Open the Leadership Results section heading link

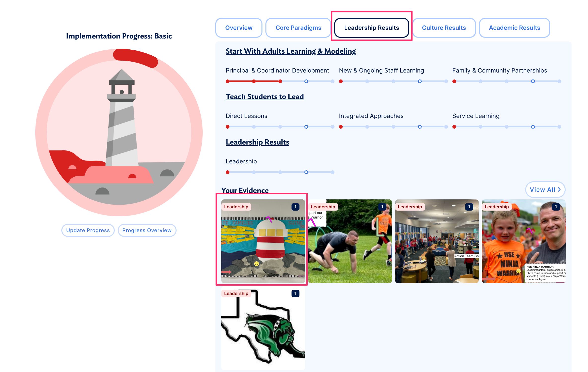coord(257,142)
